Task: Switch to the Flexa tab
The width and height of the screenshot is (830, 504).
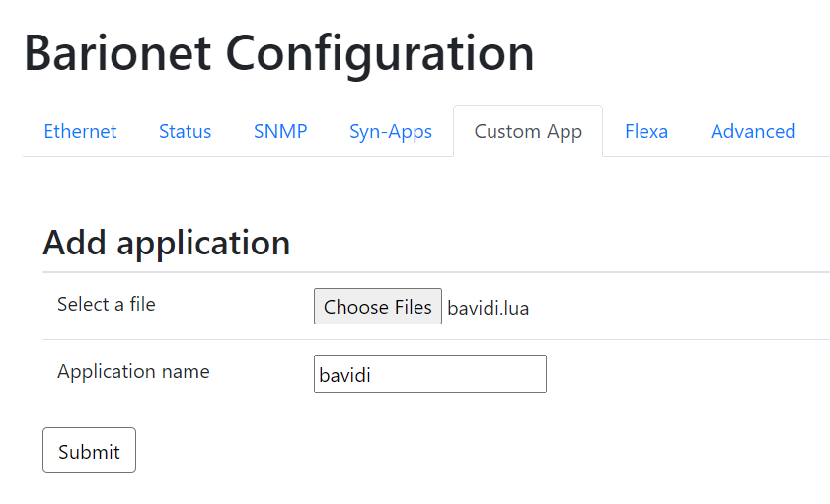Action: [645, 131]
